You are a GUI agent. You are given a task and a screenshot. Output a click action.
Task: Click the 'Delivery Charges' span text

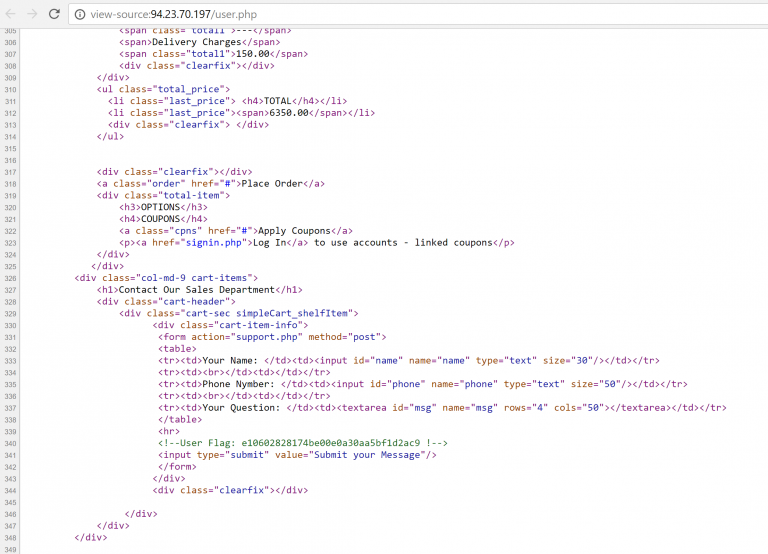pyautogui.click(x=197, y=42)
